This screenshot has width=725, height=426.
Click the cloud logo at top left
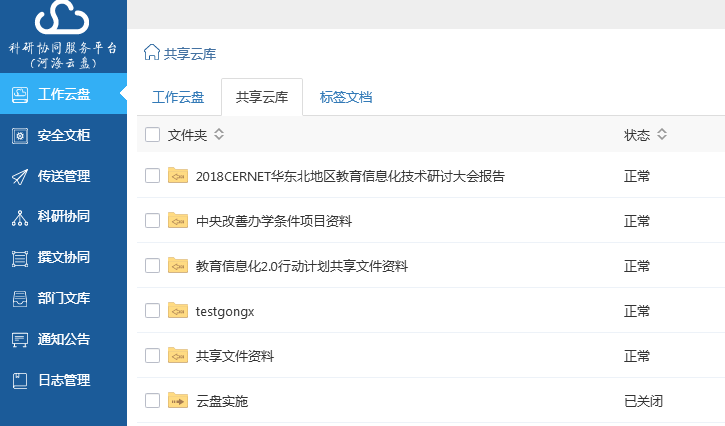click(x=62, y=19)
